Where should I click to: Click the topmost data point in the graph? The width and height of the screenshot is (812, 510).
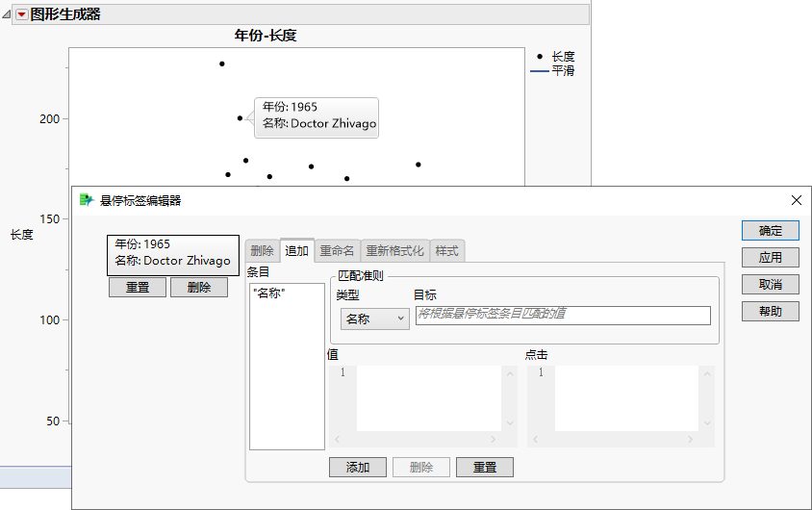tap(222, 64)
